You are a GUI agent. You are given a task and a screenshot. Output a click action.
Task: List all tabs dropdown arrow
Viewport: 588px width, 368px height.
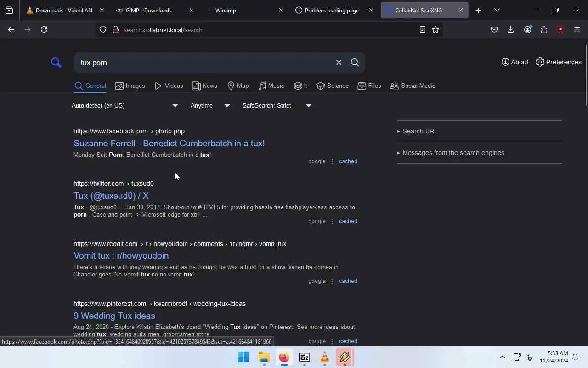click(x=497, y=10)
